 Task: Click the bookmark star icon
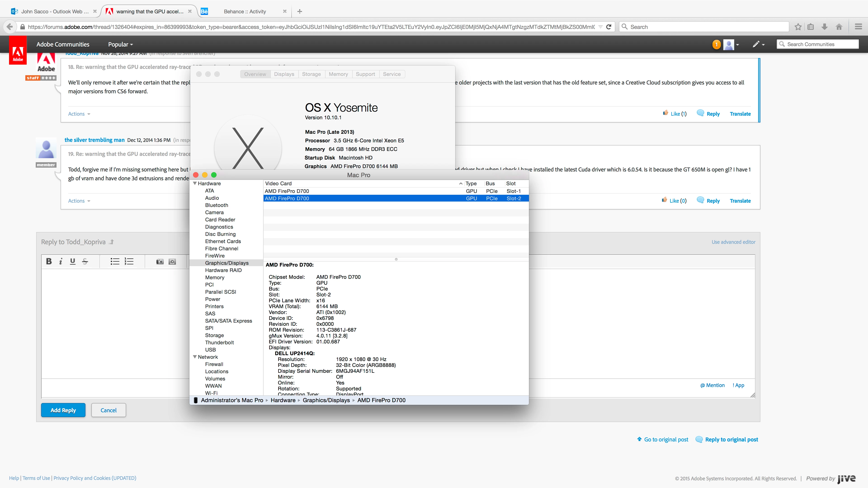pyautogui.click(x=798, y=27)
